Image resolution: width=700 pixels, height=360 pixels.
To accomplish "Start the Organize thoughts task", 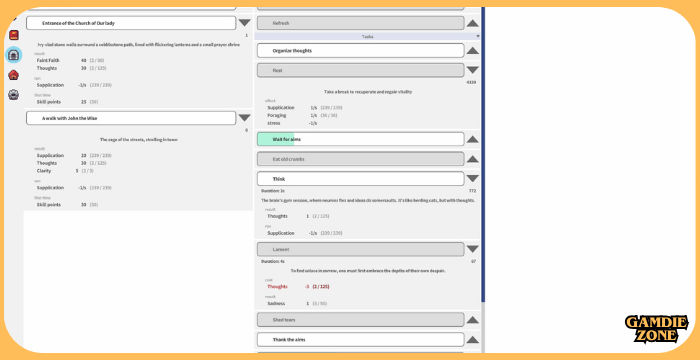I will (x=360, y=50).
